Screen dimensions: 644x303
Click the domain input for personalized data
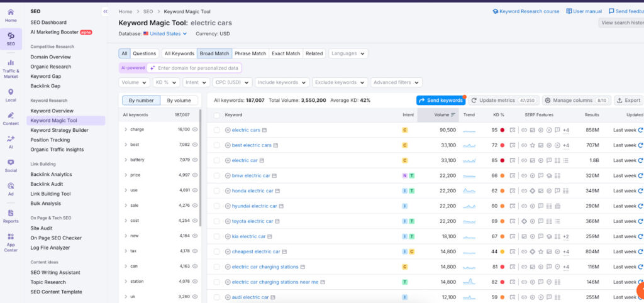coord(194,68)
